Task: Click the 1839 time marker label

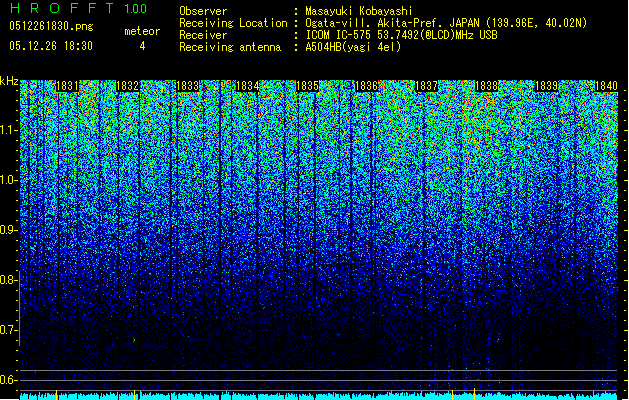Action: coord(547,86)
